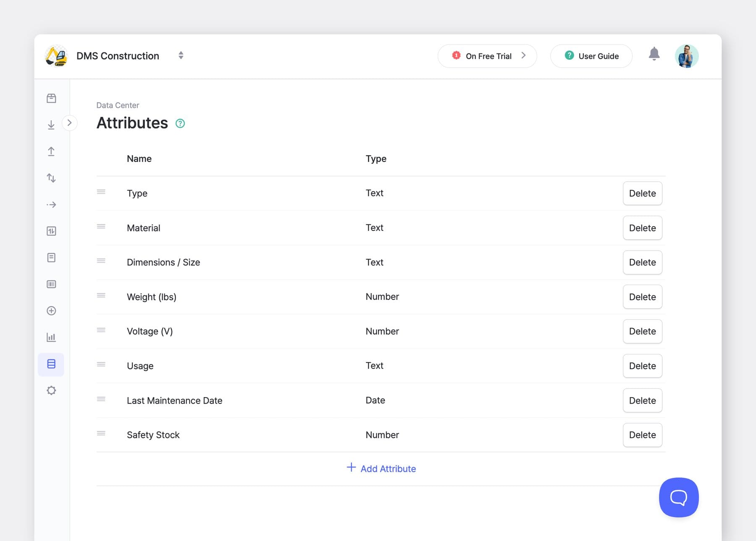Viewport: 756px width, 541px height.
Task: Open the DMS Construction workspace switcher
Action: (x=181, y=55)
